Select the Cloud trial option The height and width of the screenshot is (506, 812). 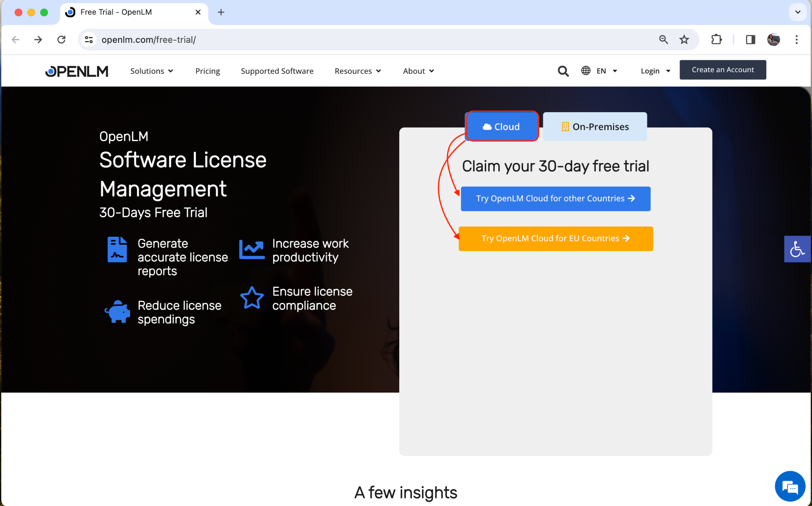click(x=502, y=126)
